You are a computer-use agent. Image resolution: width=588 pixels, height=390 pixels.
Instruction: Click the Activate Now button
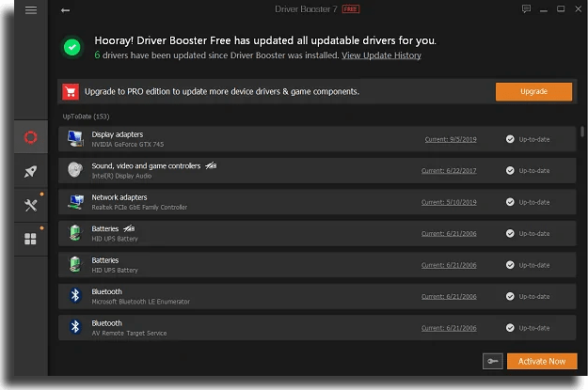coord(542,361)
